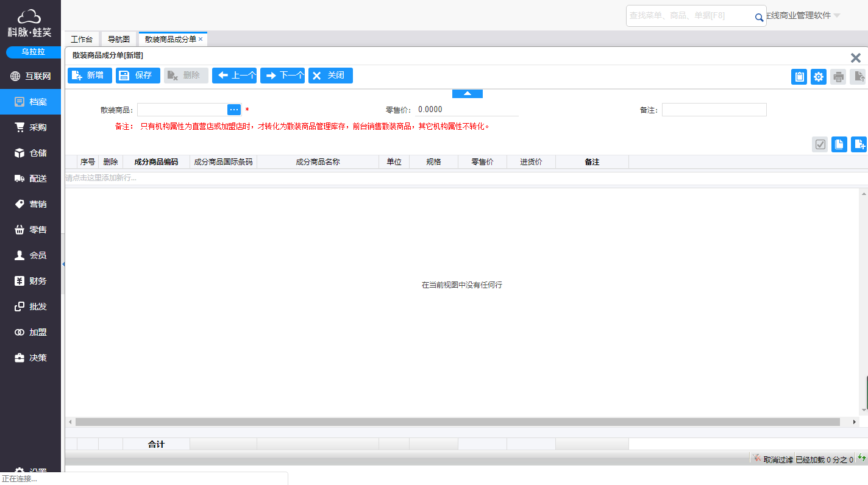Click the 单位 column header
Image resolution: width=868 pixels, height=485 pixels.
pyautogui.click(x=394, y=162)
